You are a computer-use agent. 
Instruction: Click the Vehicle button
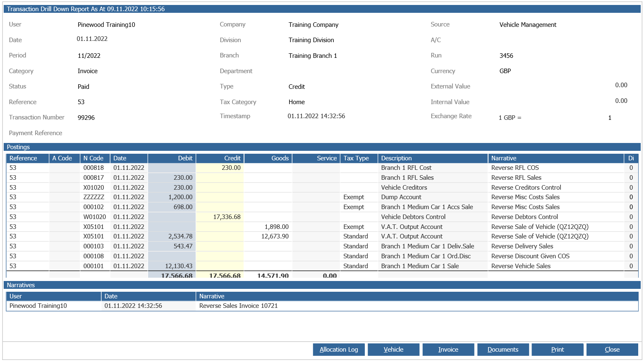(x=393, y=350)
